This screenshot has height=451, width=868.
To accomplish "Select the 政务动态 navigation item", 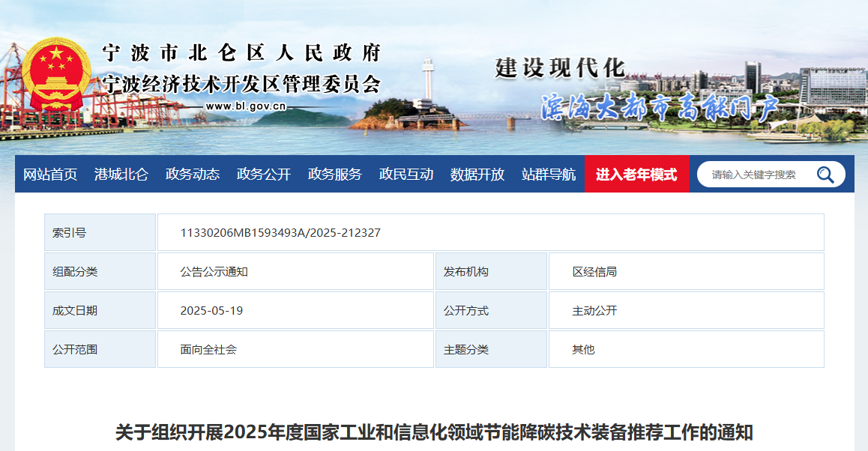I will click(x=191, y=175).
